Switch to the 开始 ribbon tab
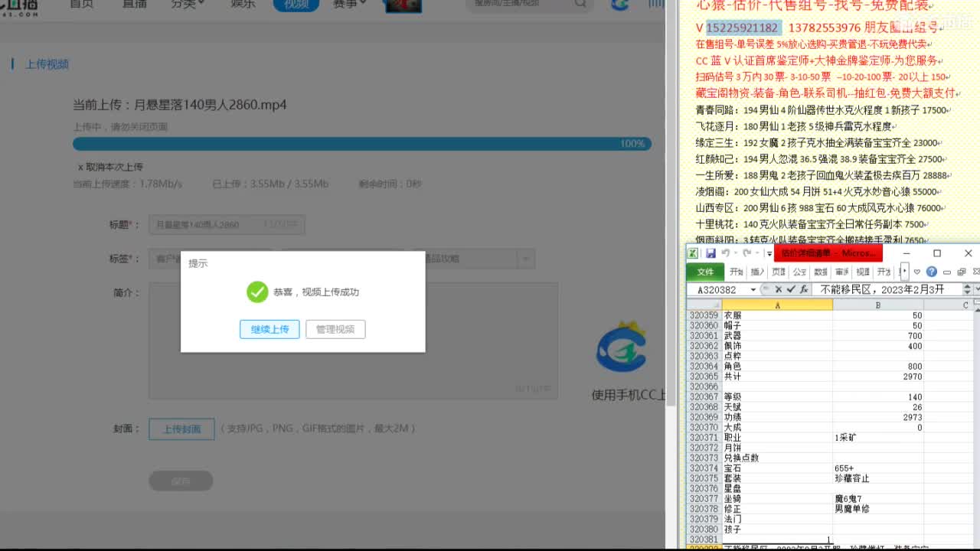The width and height of the screenshot is (980, 551). (x=737, y=272)
